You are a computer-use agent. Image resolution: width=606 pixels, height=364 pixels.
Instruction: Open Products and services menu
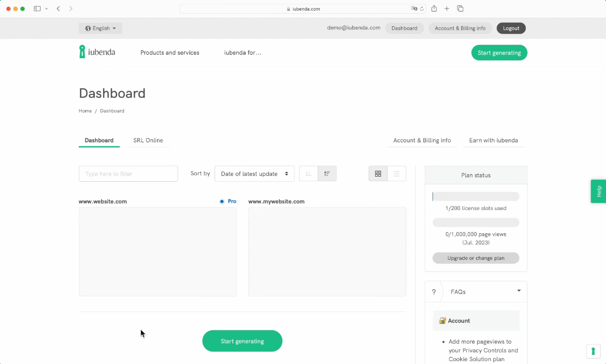coord(170,53)
